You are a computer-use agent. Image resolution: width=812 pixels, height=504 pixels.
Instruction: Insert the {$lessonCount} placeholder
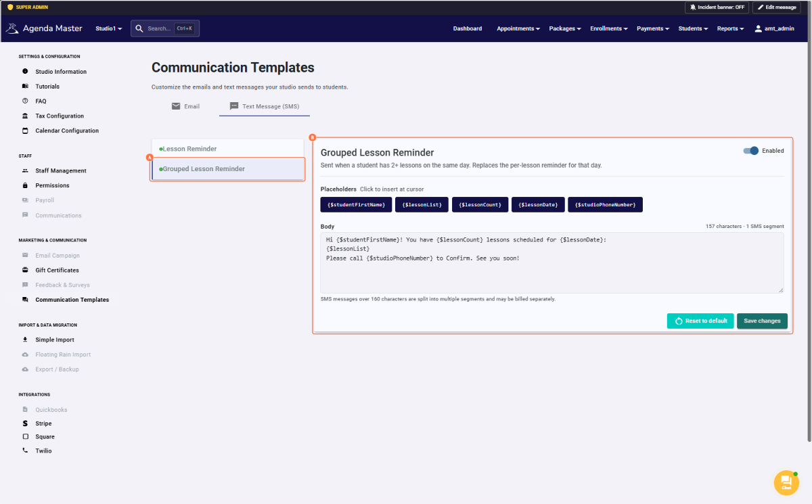[480, 204]
